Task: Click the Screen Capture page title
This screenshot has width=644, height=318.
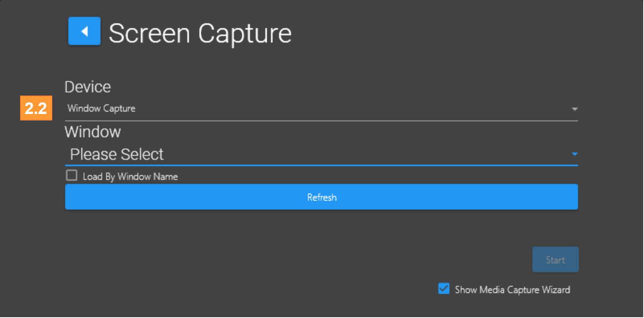Action: click(x=200, y=33)
